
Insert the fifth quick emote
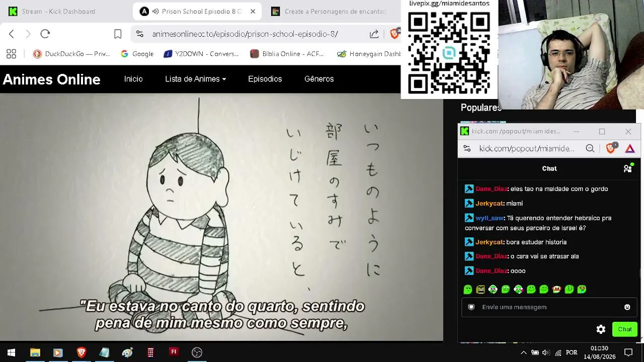(518, 289)
